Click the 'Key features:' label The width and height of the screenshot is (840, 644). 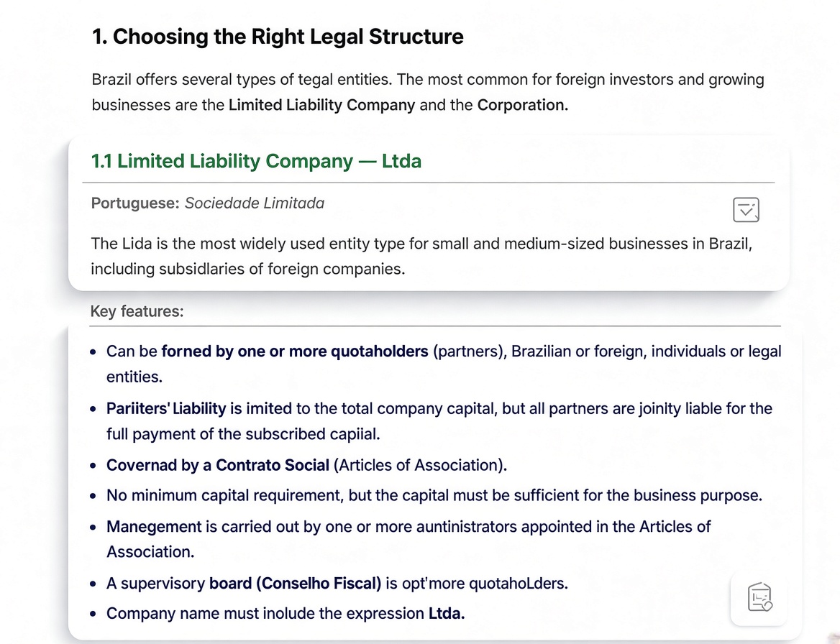pyautogui.click(x=137, y=311)
